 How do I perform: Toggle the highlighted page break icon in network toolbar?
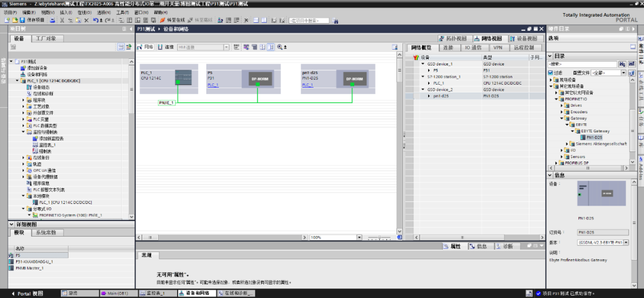pos(271,47)
